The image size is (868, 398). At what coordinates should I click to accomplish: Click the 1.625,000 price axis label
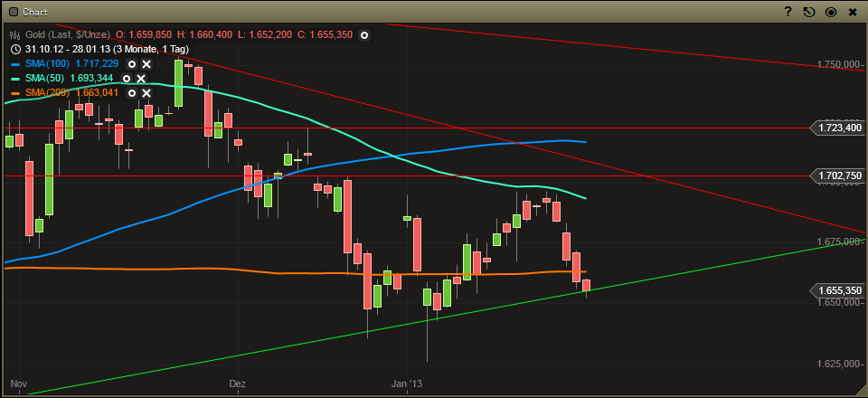[839, 364]
